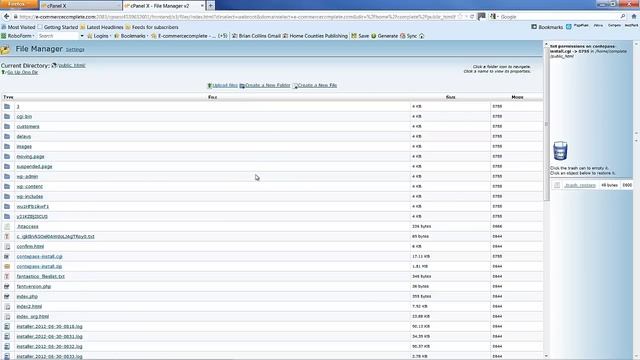Image resolution: width=640 pixels, height=360 pixels.
Task: Click the .htaccess file icon
Action: tap(7, 226)
